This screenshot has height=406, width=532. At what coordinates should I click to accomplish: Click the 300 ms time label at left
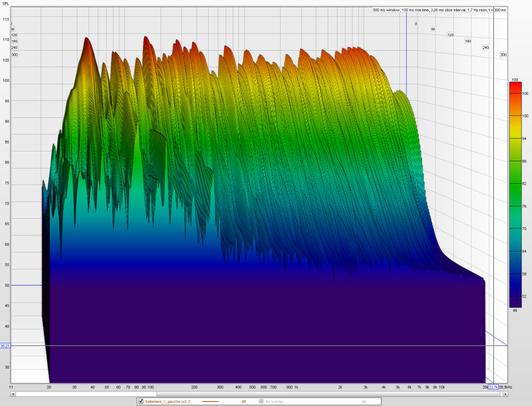[x=14, y=54]
